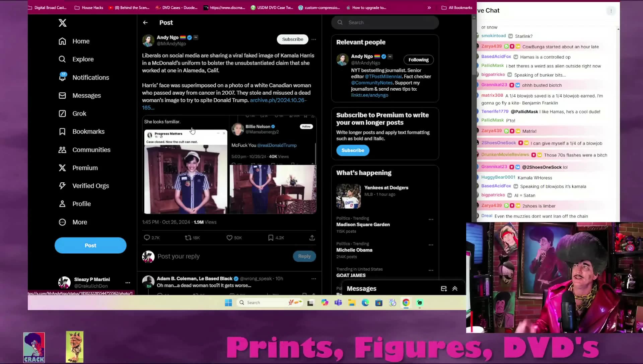Open Notifications bell with badge

(x=63, y=77)
